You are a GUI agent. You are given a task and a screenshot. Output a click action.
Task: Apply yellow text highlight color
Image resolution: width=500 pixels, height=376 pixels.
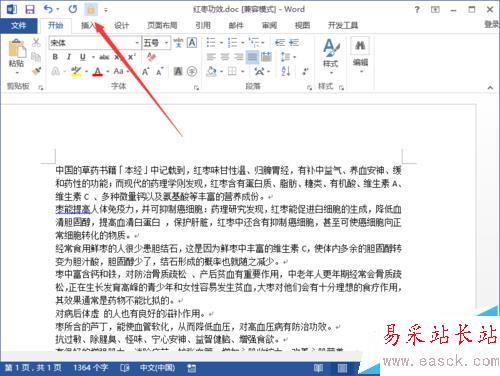76,71
